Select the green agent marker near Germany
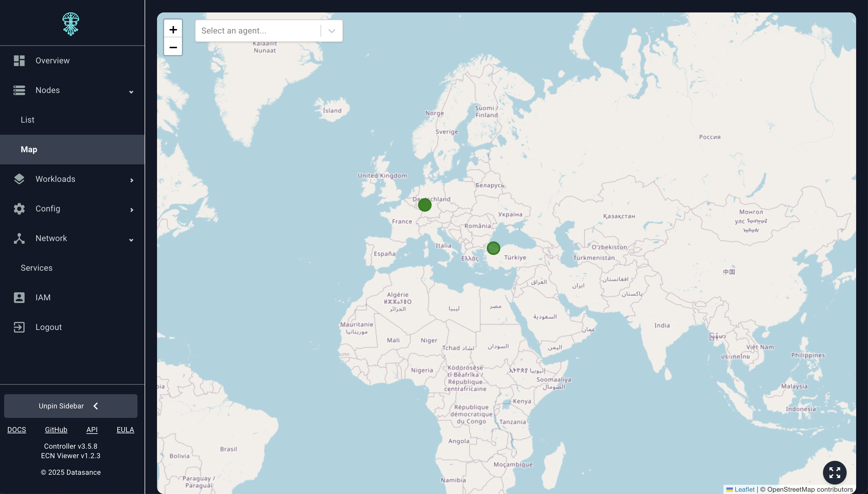This screenshot has width=868, height=494. pos(425,205)
